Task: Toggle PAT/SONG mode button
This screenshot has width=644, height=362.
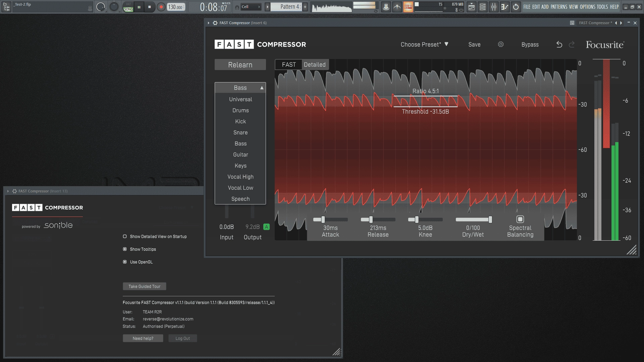Action: click(x=128, y=7)
